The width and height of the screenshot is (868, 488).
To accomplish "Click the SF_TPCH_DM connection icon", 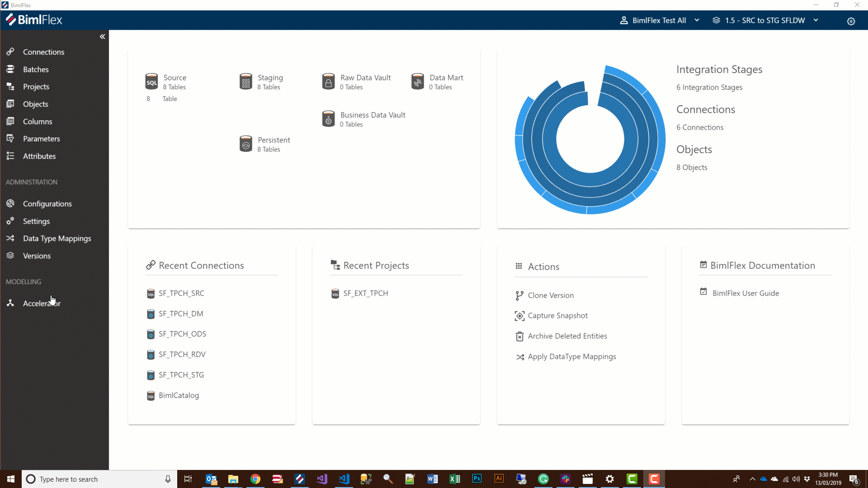I will [x=151, y=314].
